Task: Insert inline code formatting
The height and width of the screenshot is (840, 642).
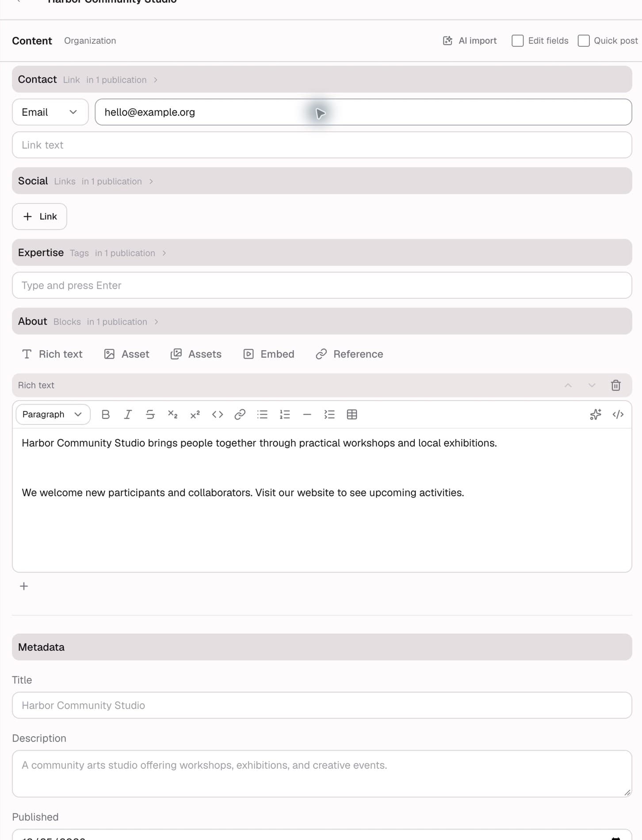Action: [218, 414]
